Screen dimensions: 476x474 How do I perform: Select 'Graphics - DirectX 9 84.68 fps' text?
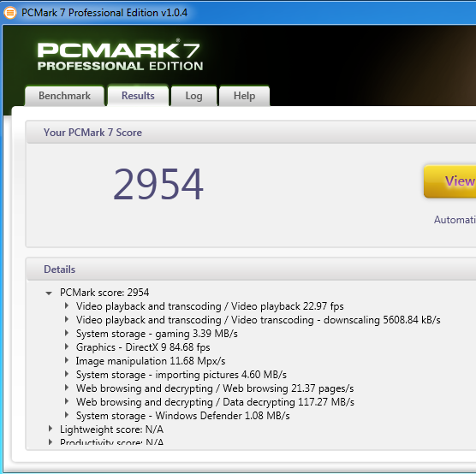click(143, 347)
